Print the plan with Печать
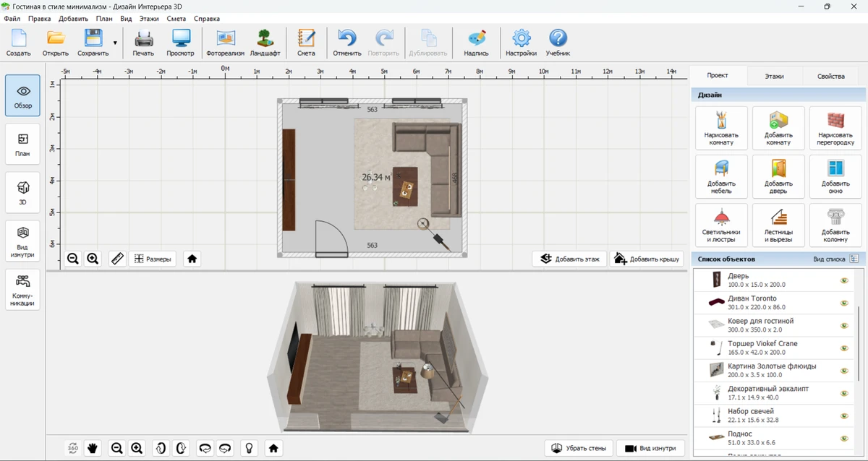 (x=143, y=43)
